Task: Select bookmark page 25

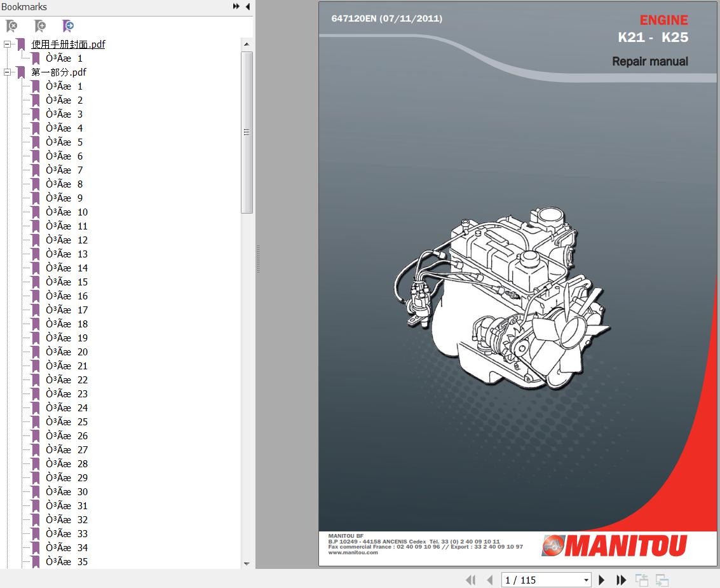Action: point(67,421)
